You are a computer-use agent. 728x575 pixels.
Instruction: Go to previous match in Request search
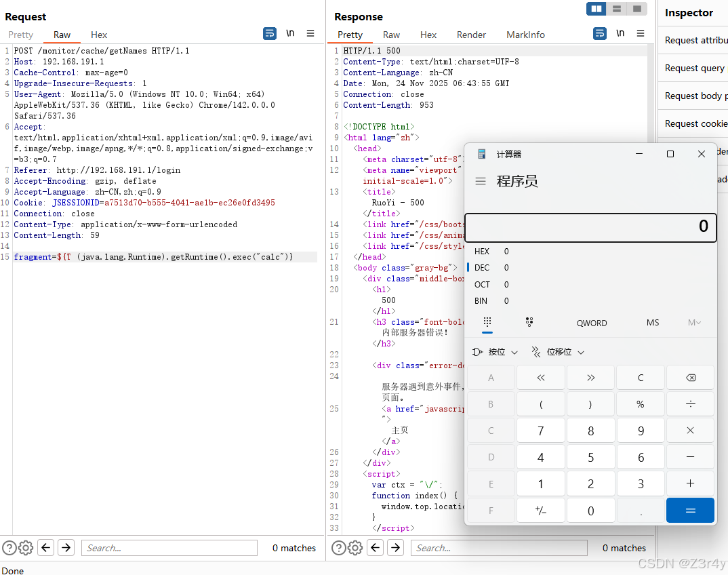coord(46,548)
